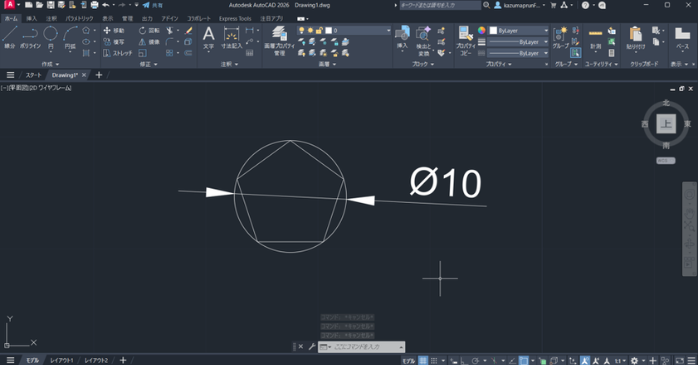Click the Copy (複写) tool
Image resolution: width=698 pixels, height=365 pixels.
pos(114,42)
